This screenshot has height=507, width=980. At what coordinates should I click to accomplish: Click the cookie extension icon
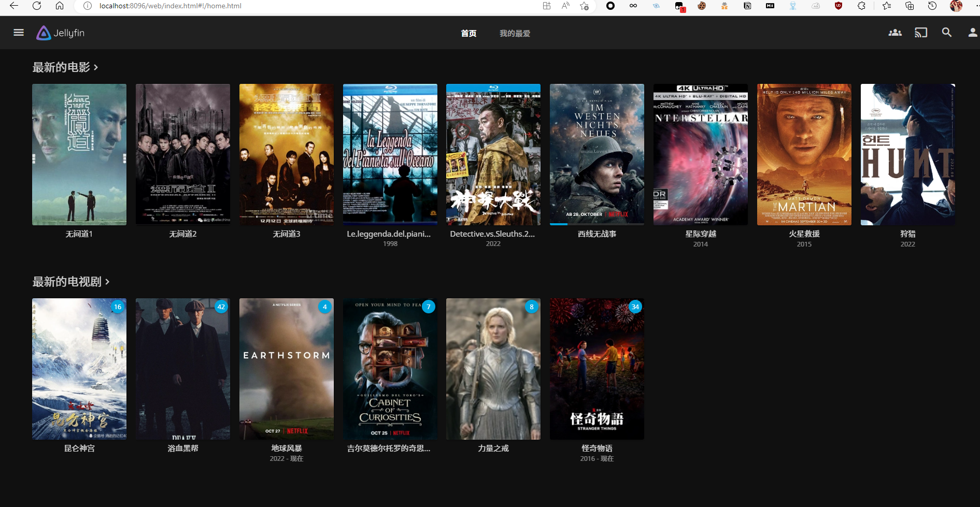pyautogui.click(x=702, y=6)
